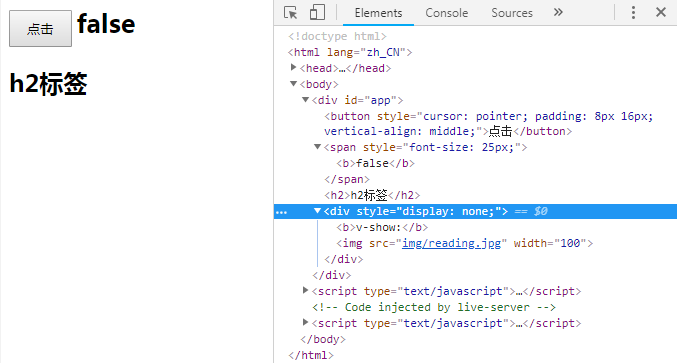677x363 pixels.
Task: Select the <!doctype html> line
Action: pyautogui.click(x=337, y=36)
